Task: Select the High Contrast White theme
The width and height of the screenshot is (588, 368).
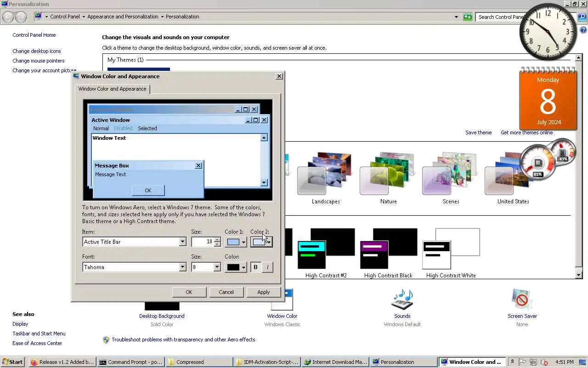Action: (451, 253)
